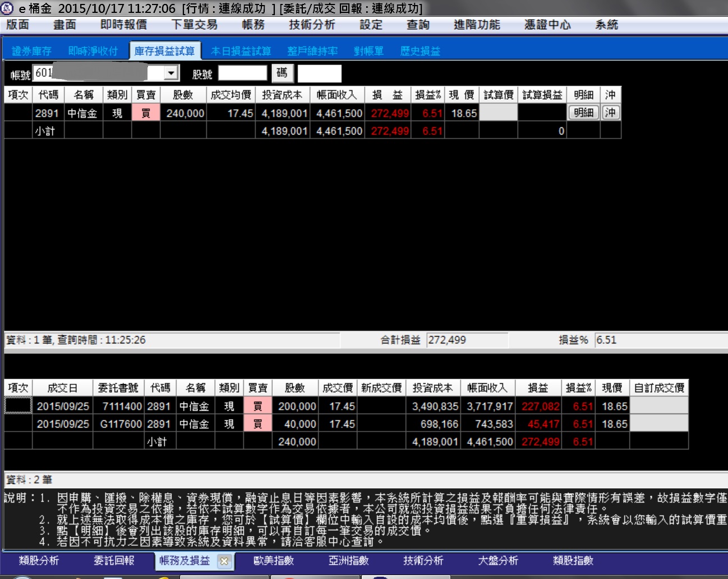Click the 新成交價 column header
The height and width of the screenshot is (579, 728).
point(381,388)
